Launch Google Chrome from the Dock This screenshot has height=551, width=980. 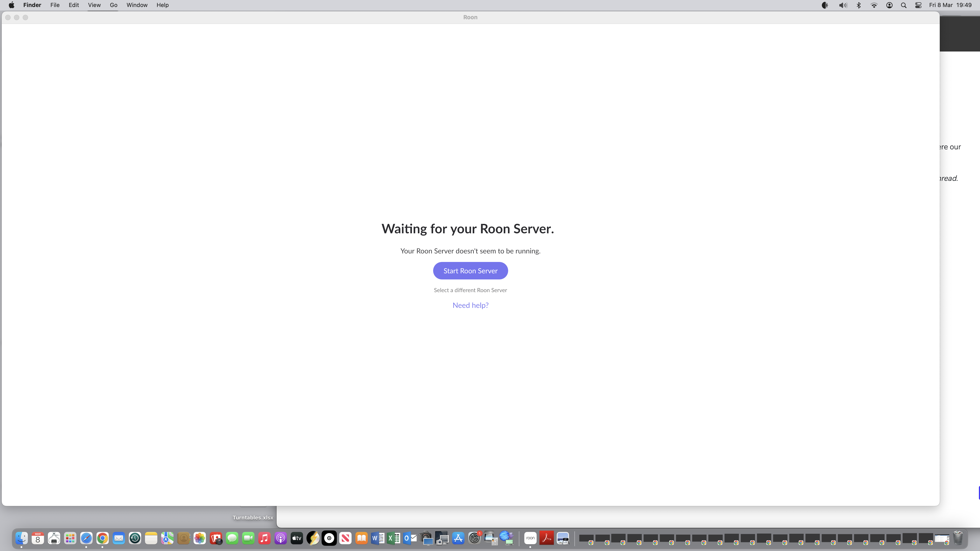[102, 539]
